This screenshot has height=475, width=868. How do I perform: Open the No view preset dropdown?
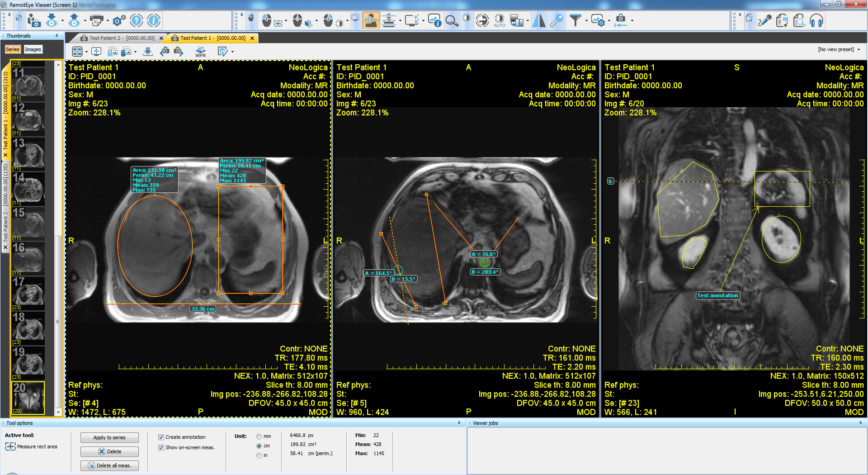coord(839,49)
